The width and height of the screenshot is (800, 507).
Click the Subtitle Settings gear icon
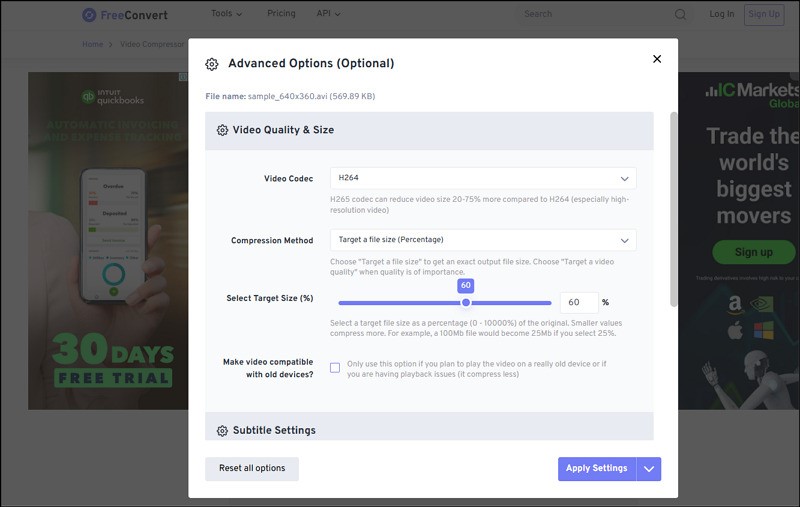coord(222,431)
